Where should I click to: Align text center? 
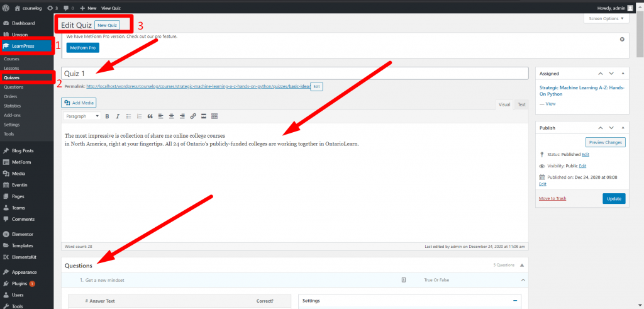[x=171, y=116]
